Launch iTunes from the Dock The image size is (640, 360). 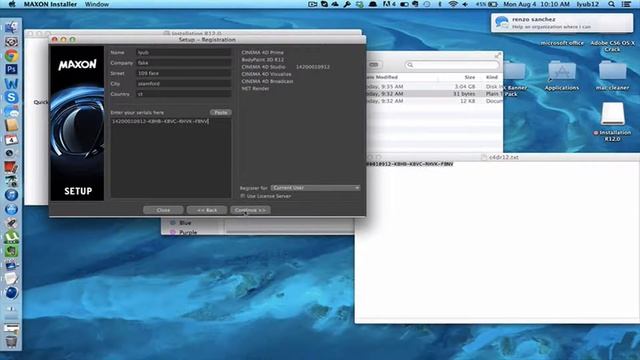coord(11,195)
